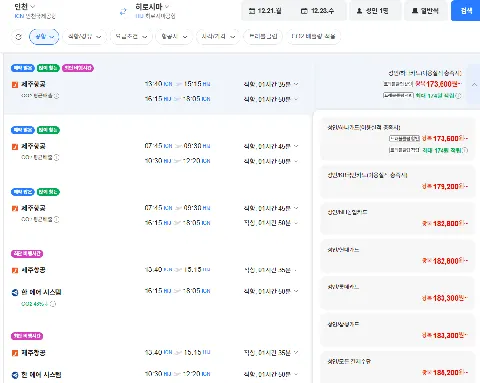Screen dimensions: 480x383
Task: Click the blue 검색 search button
Action: (x=466, y=11)
